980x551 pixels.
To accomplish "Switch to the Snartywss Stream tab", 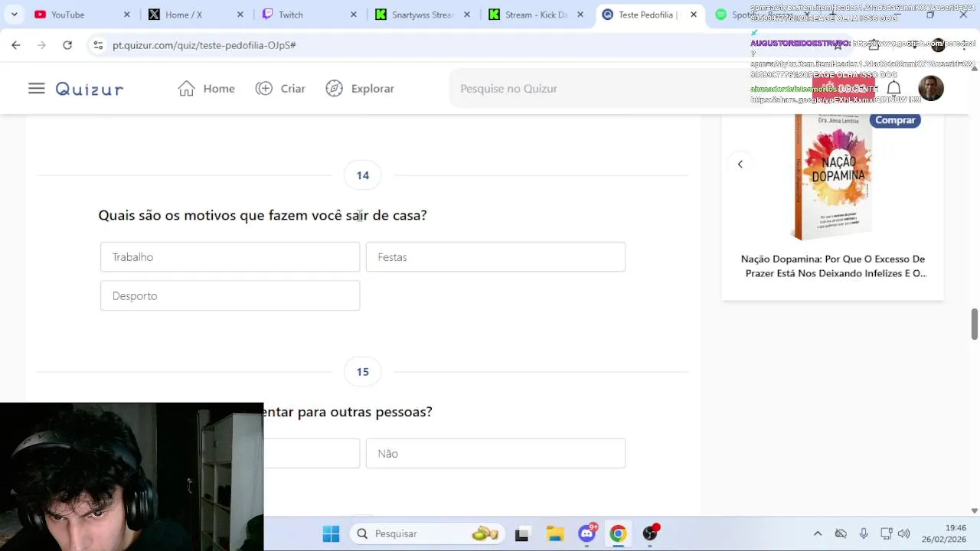I will (423, 15).
